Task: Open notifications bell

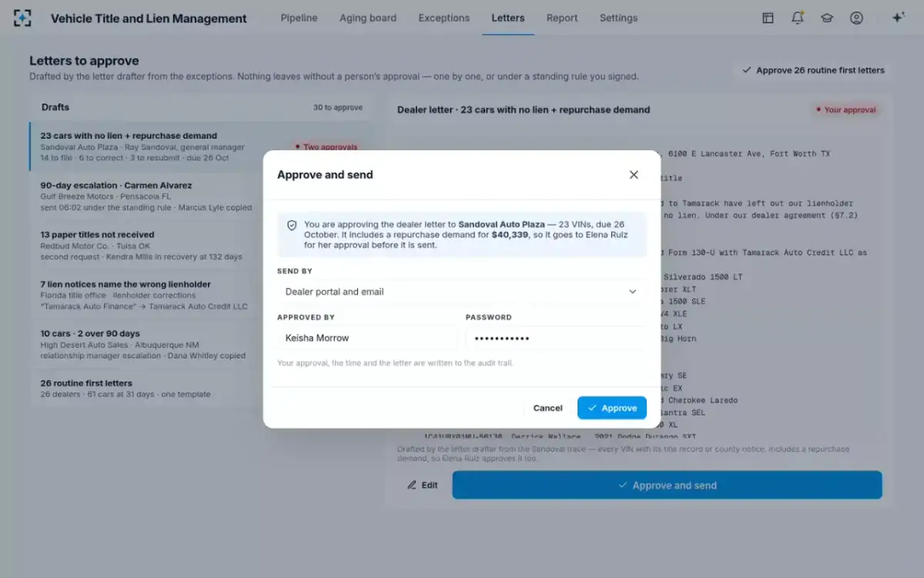Action: [x=798, y=18]
